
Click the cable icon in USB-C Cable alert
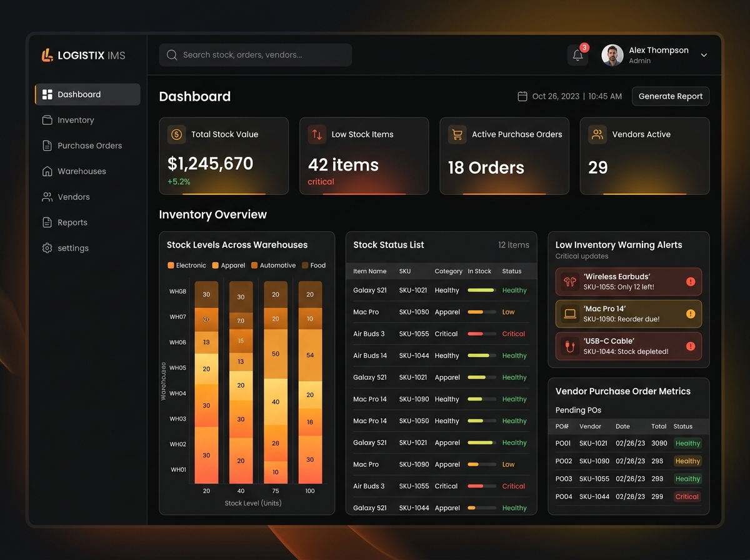click(x=569, y=346)
